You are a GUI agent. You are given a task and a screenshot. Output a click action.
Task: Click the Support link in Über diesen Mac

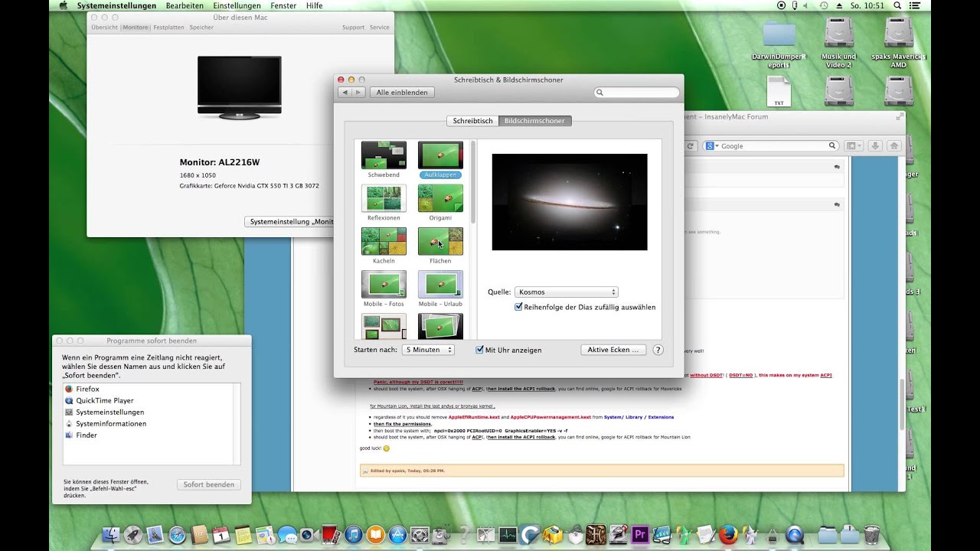pyautogui.click(x=353, y=28)
